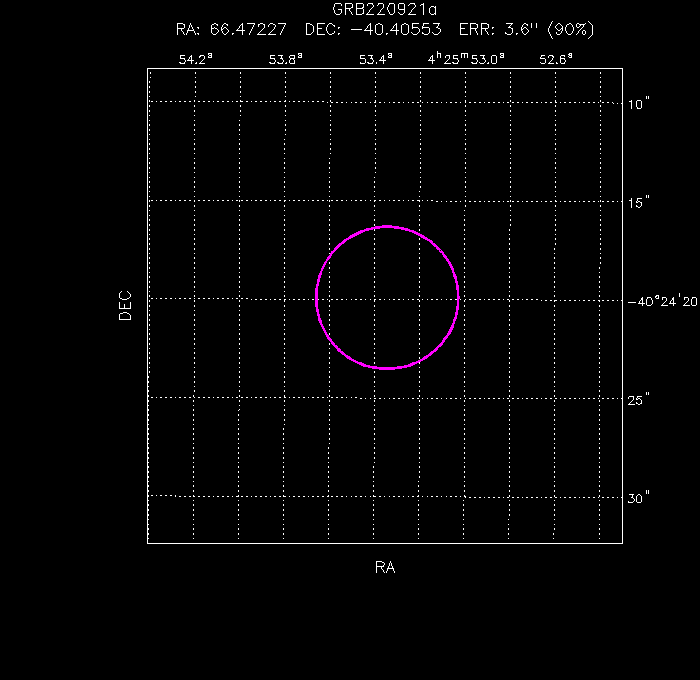Click the GRB220921a plot title
This screenshot has height=680, width=700.
(x=384, y=9)
